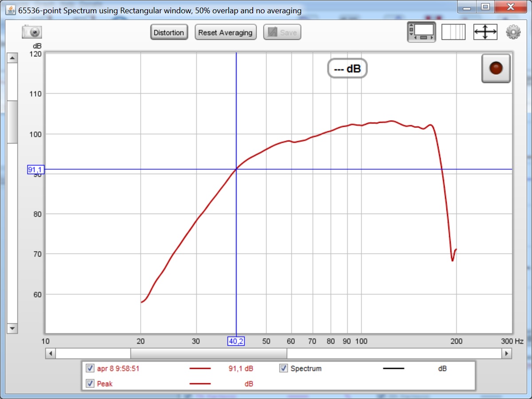This screenshot has height=399, width=532.
Task: Toggle the Spectrum trace checkbox
Action: tap(284, 368)
